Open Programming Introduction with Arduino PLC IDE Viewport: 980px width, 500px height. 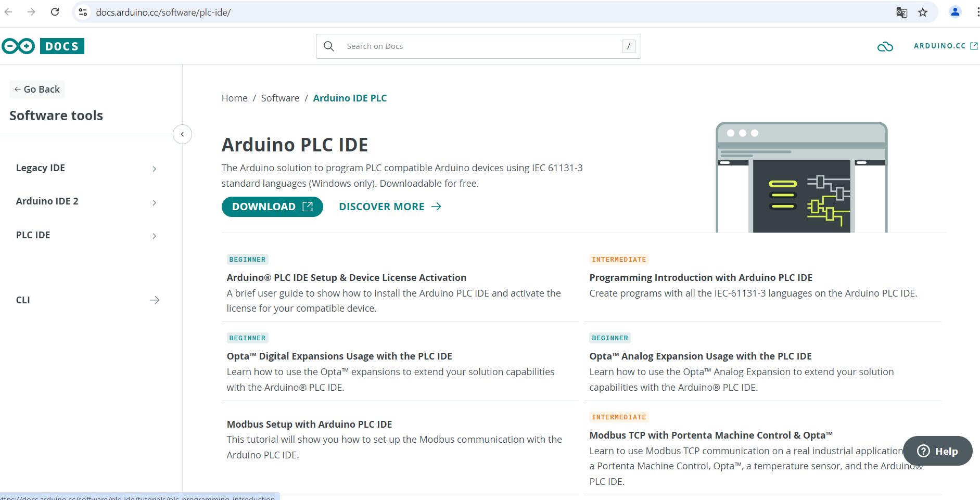[x=701, y=278]
